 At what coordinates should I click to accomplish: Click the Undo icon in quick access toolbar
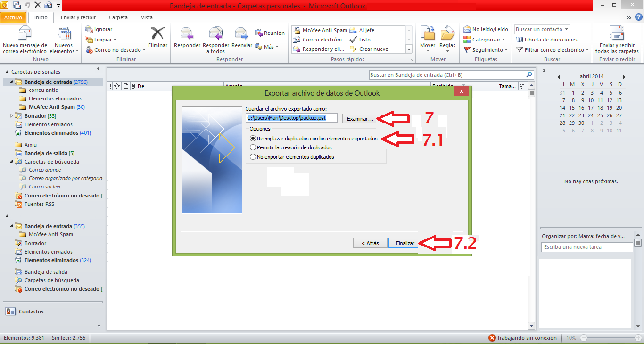(x=27, y=6)
